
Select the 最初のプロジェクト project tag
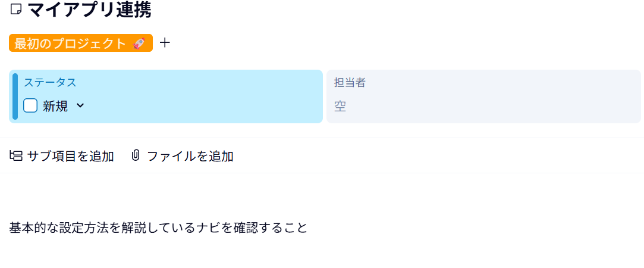click(70, 43)
